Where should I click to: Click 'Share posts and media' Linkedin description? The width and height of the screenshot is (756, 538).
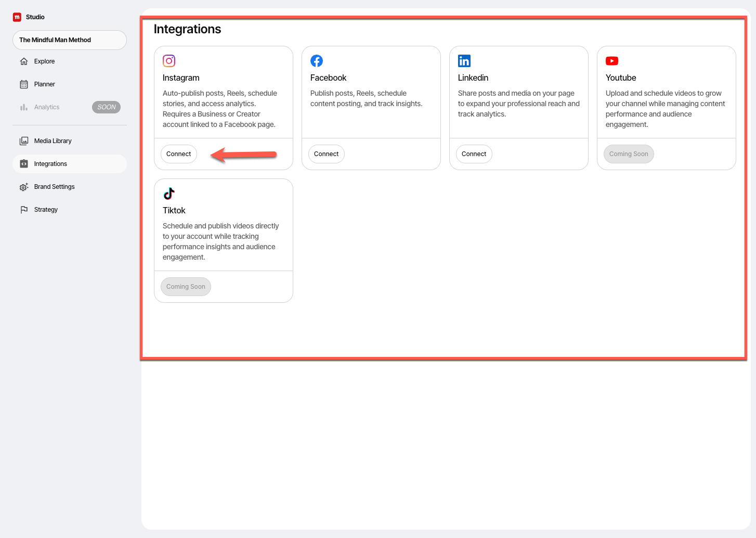(519, 104)
